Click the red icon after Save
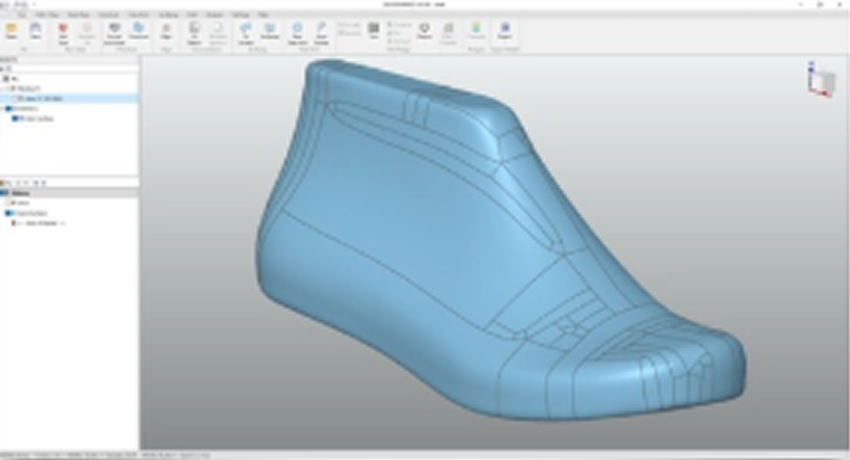 coord(63,31)
